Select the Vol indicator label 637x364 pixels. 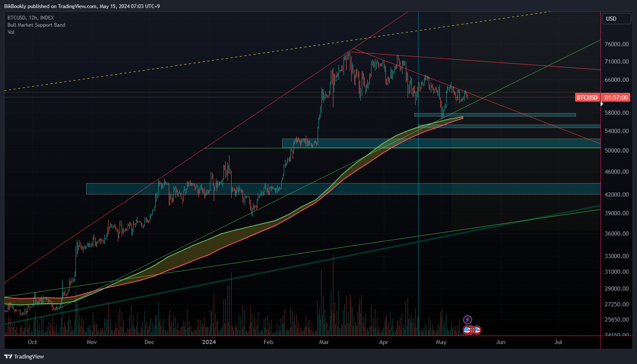pyautogui.click(x=11, y=32)
